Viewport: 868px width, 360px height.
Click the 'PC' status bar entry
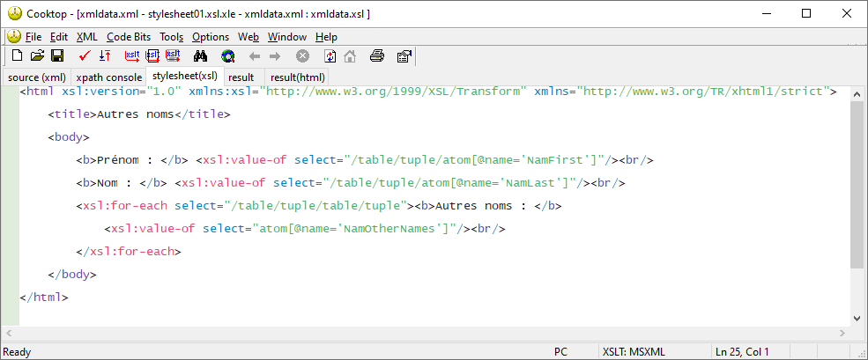pos(560,352)
